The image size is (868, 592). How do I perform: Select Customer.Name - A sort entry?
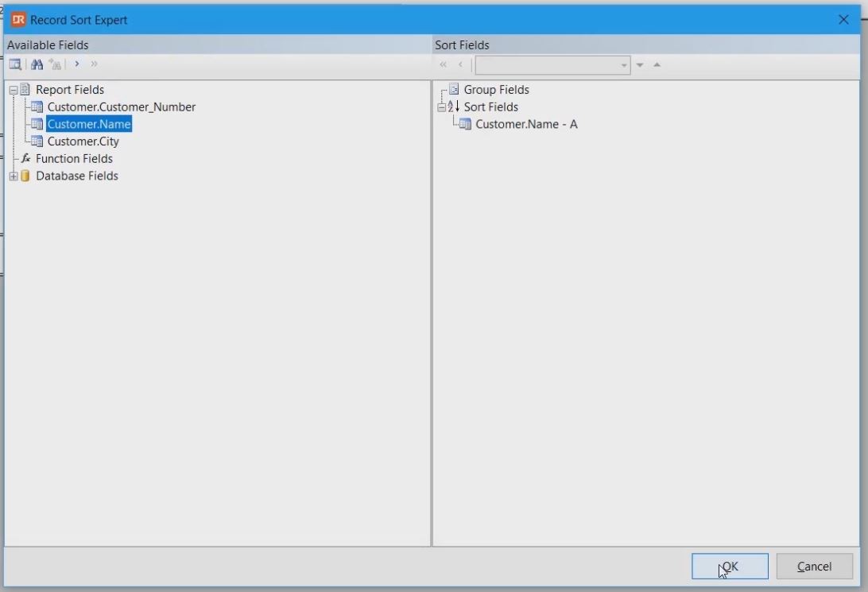526,125
